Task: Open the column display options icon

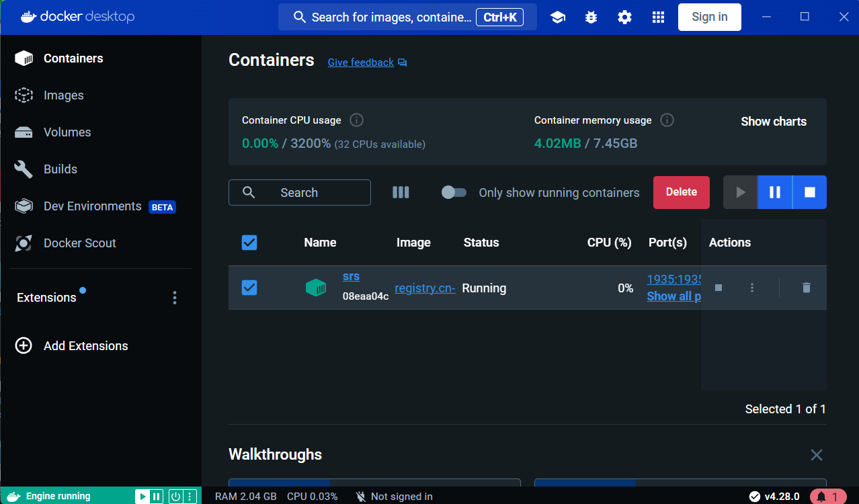Action: click(x=401, y=193)
